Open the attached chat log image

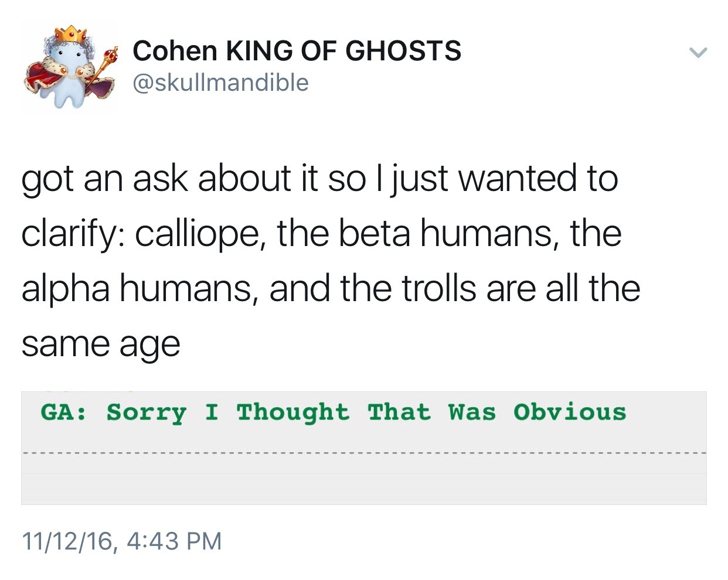363,448
